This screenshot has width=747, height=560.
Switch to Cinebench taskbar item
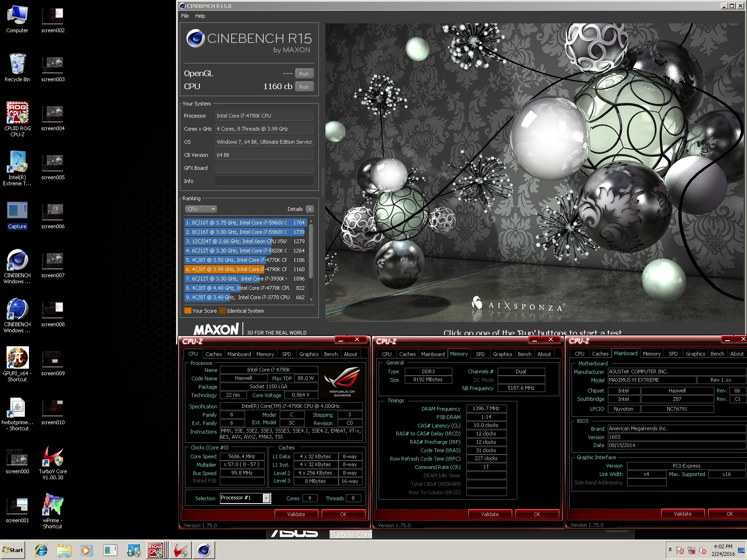coord(204,551)
